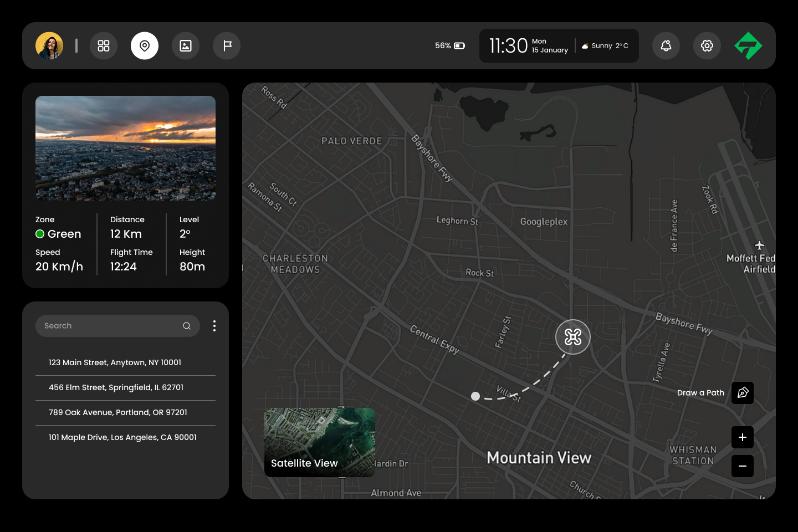This screenshot has height=532, width=798.
Task: Open the flag waypoints tab
Action: pos(227,45)
